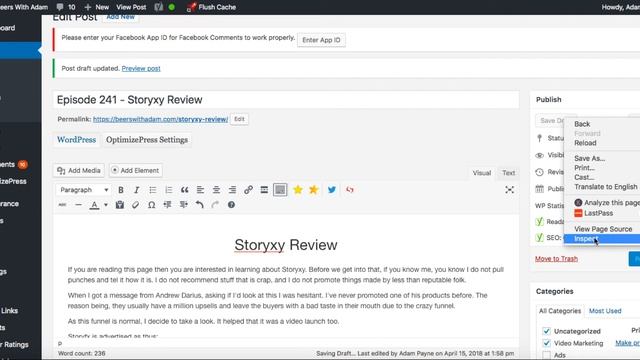Click the Twitter bird toolbar icon
Screen dimensions: 640x360
pyautogui.click(x=332, y=190)
